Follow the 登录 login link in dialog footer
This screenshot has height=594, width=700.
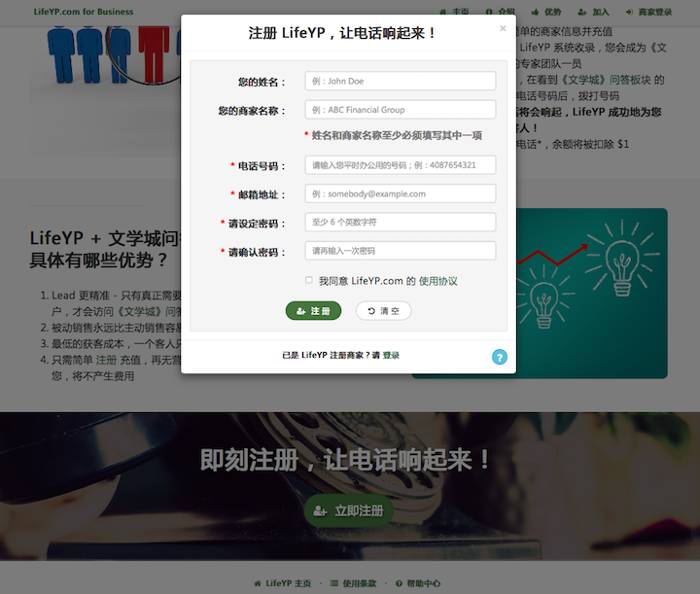pos(391,355)
